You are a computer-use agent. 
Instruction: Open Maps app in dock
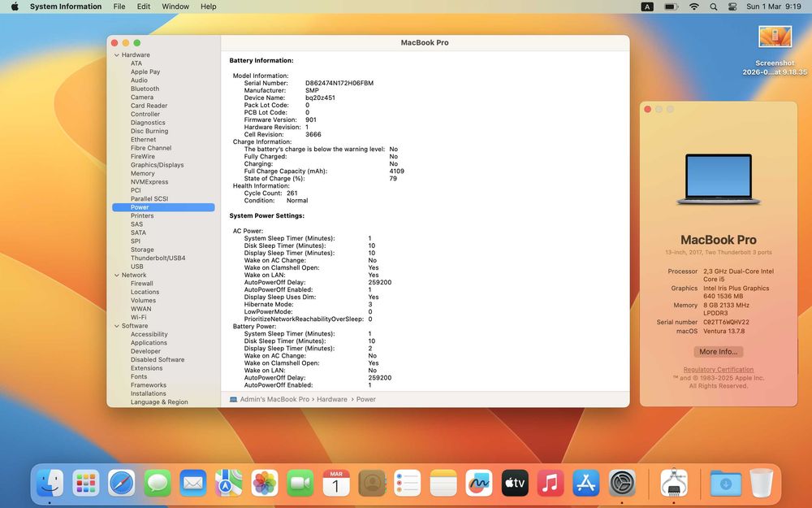(229, 483)
